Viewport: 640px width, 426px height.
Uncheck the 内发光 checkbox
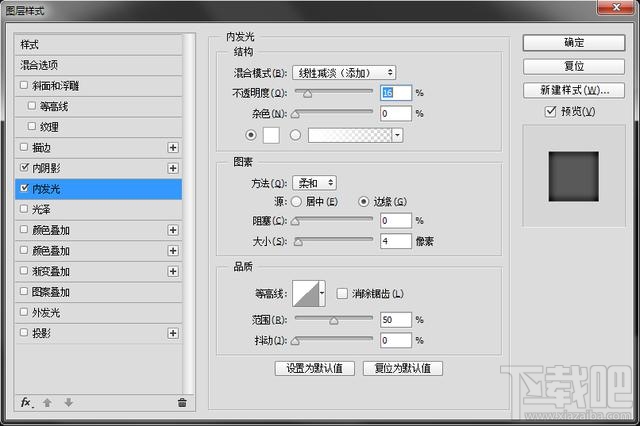coord(24,188)
